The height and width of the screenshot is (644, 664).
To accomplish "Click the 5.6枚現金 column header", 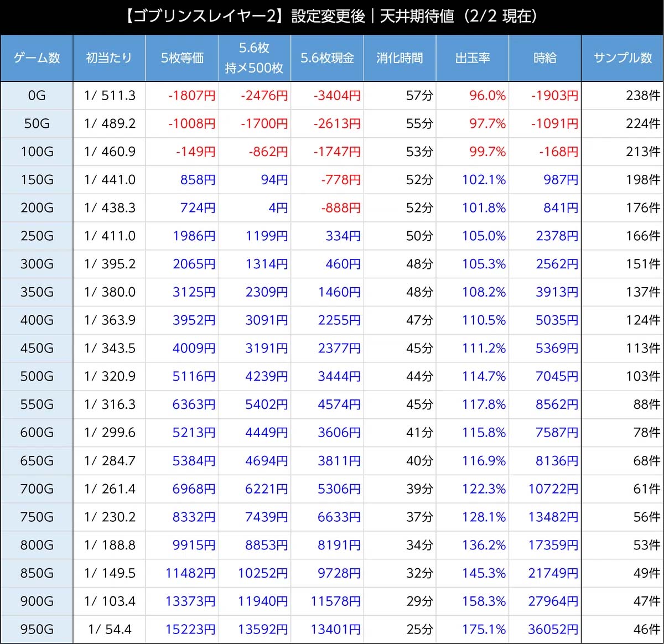I will [x=327, y=58].
